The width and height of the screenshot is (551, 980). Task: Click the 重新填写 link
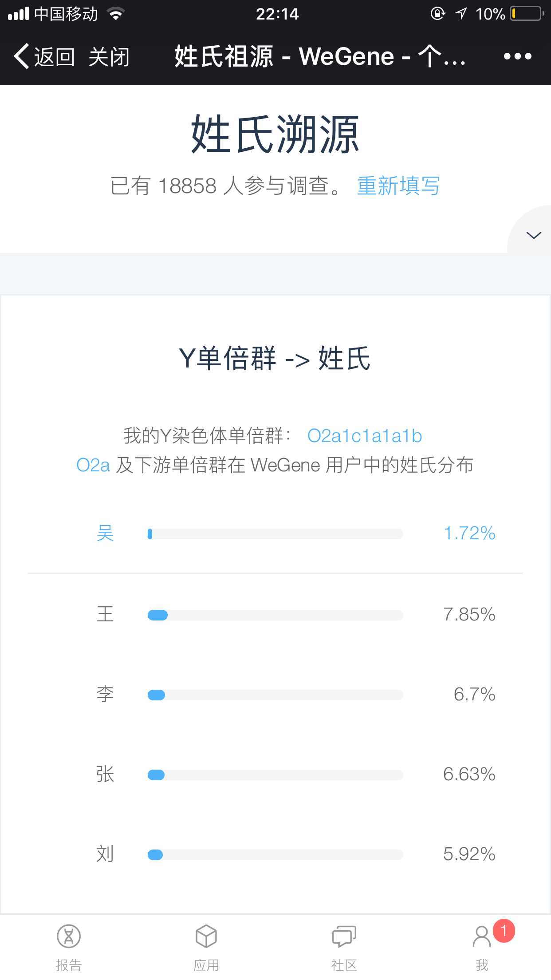(x=398, y=186)
